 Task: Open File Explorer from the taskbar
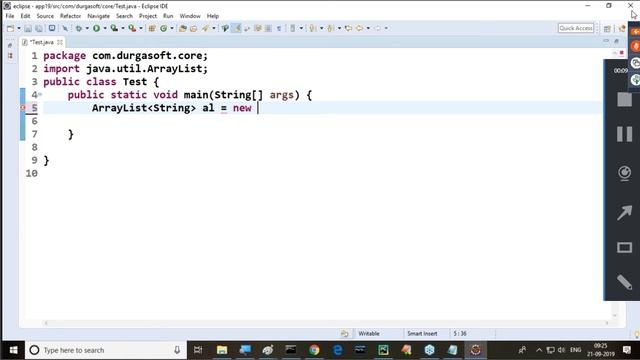(222, 350)
